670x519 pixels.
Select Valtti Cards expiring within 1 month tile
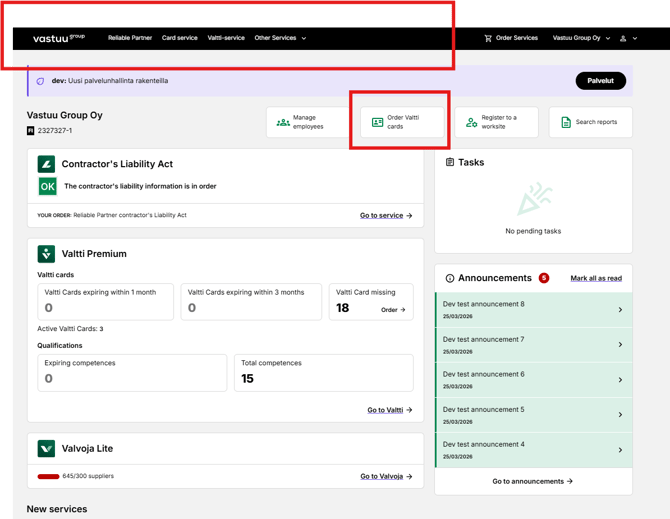pos(106,302)
